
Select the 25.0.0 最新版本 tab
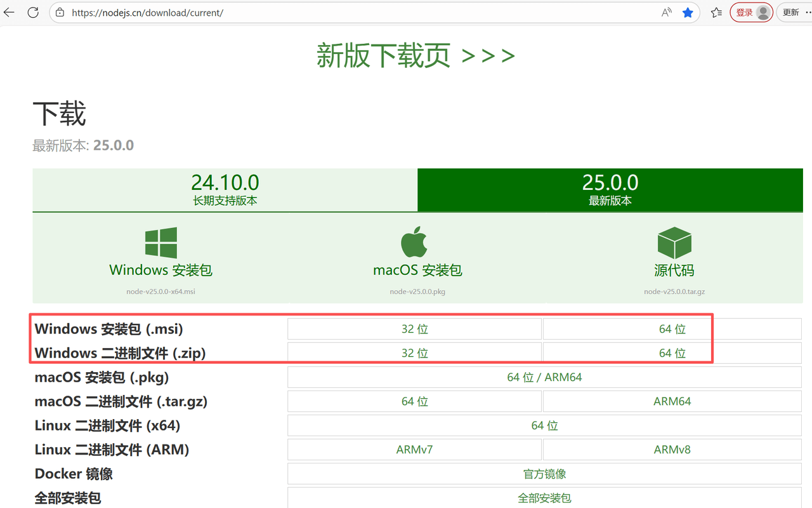610,190
